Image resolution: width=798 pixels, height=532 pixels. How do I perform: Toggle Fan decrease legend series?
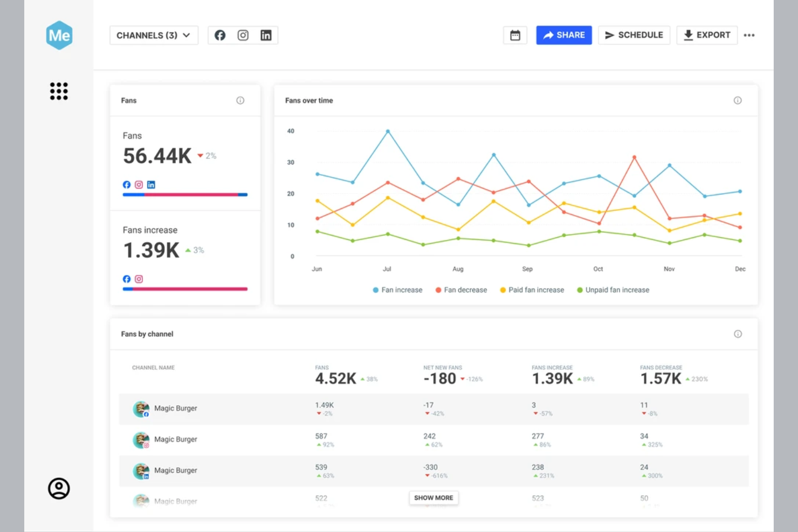point(461,290)
